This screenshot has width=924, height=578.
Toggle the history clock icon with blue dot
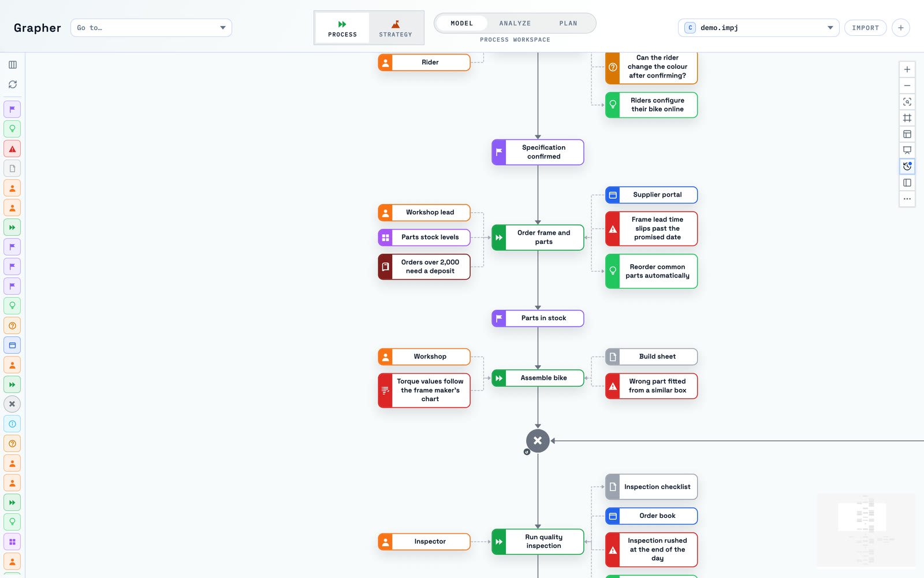pos(907,166)
